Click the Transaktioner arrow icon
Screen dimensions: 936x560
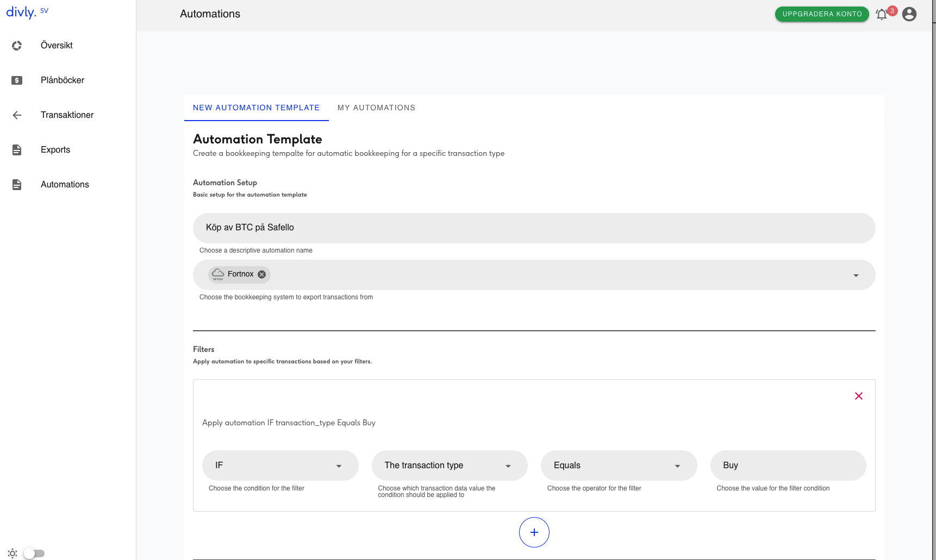point(17,115)
